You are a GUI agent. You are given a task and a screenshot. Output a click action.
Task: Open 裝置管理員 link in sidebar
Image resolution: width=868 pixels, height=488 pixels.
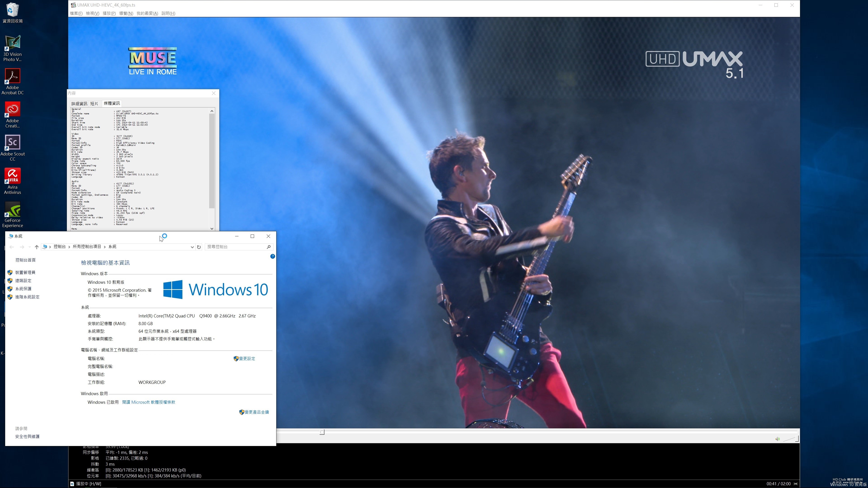point(25,272)
